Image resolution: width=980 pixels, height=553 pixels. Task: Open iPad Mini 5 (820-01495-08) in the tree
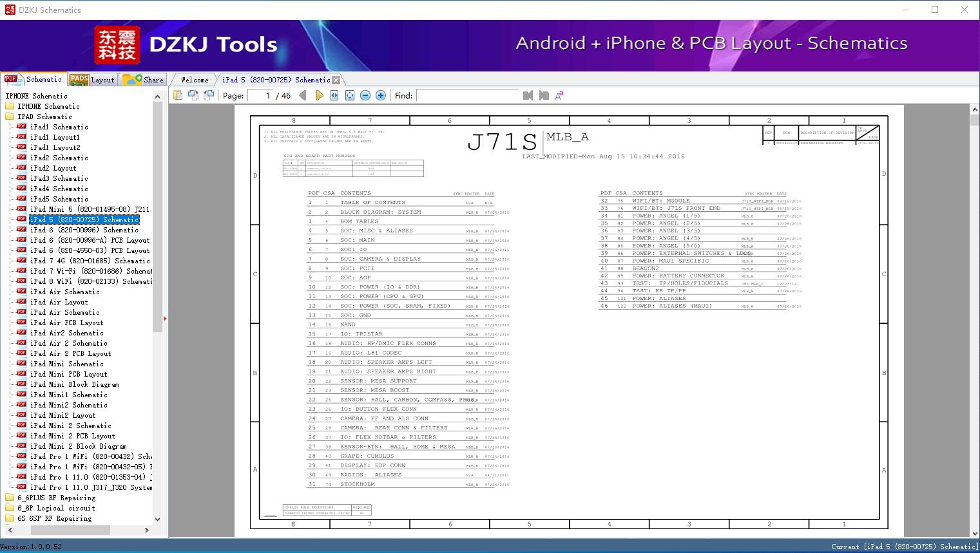90,209
